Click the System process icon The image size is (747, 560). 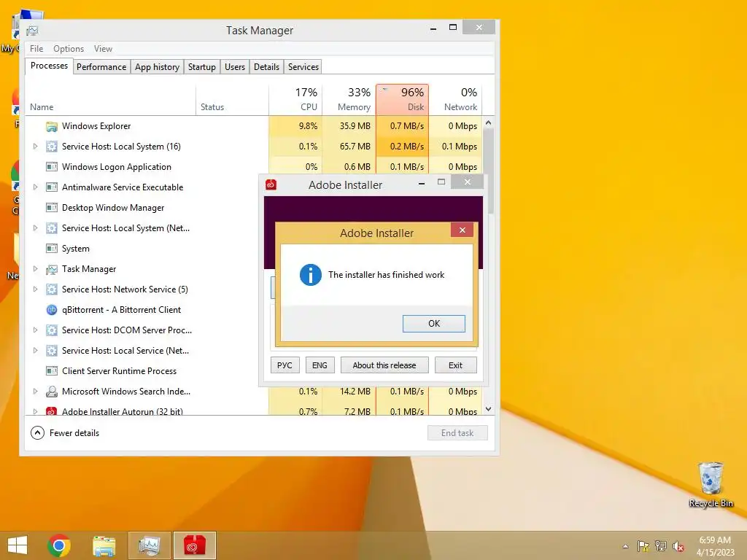(52, 249)
